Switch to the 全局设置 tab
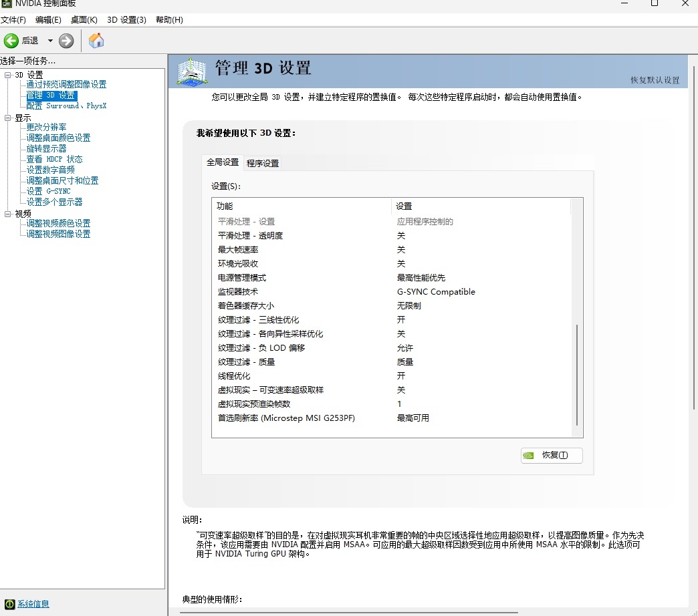The height and width of the screenshot is (616, 698). pyautogui.click(x=223, y=162)
